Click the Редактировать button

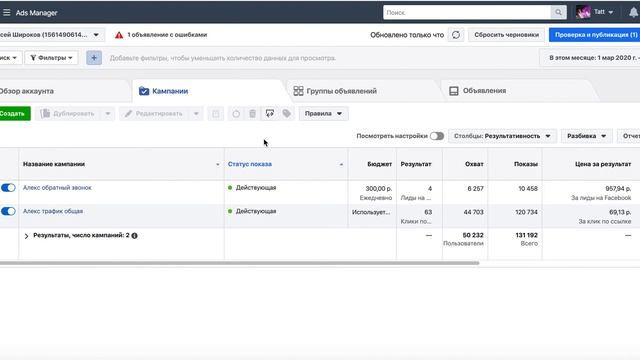[154, 113]
